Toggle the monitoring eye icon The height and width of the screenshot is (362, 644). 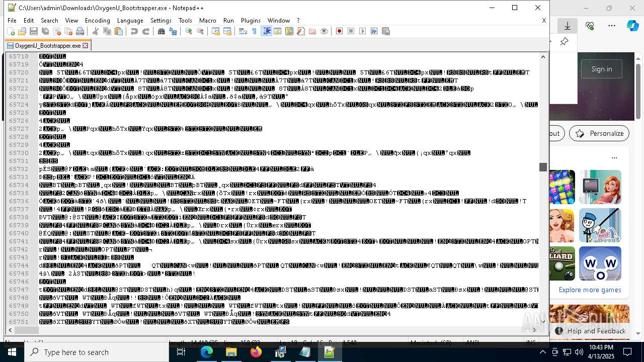coord(324,31)
